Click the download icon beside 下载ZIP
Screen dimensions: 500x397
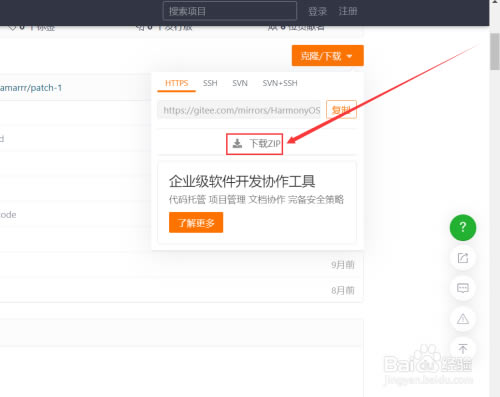(x=237, y=144)
